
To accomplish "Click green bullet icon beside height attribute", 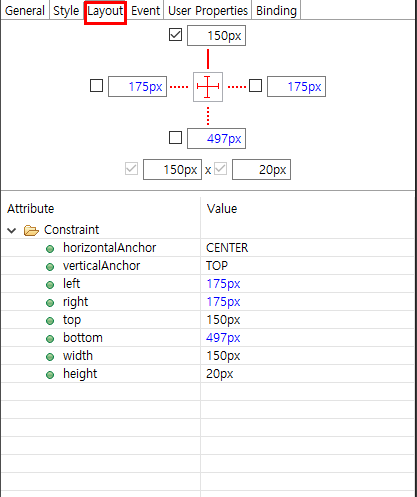I will click(x=50, y=375).
